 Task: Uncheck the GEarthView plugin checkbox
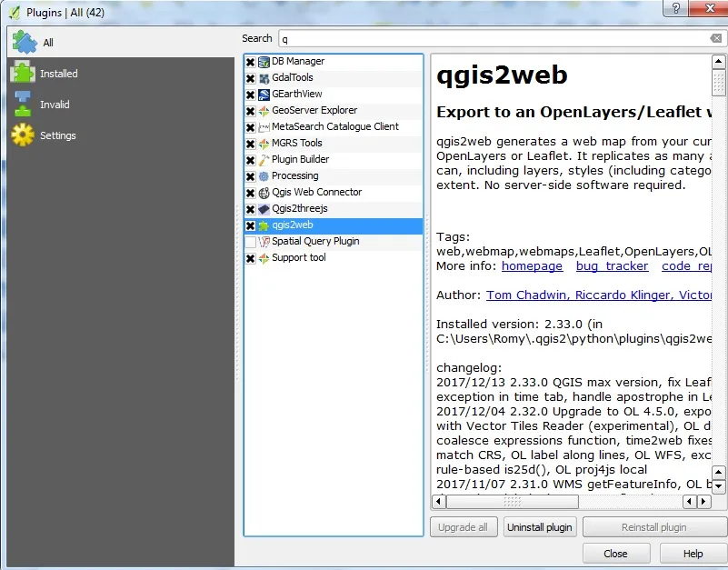point(250,95)
